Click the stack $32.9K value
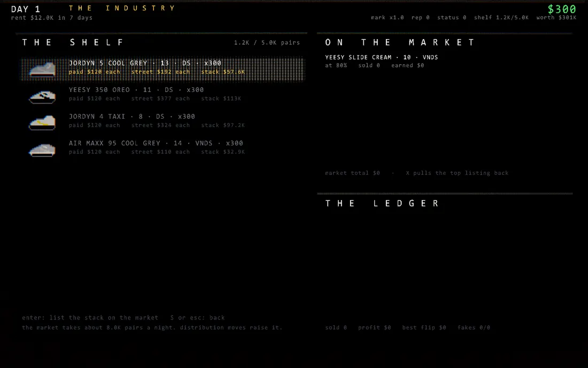 223,151
